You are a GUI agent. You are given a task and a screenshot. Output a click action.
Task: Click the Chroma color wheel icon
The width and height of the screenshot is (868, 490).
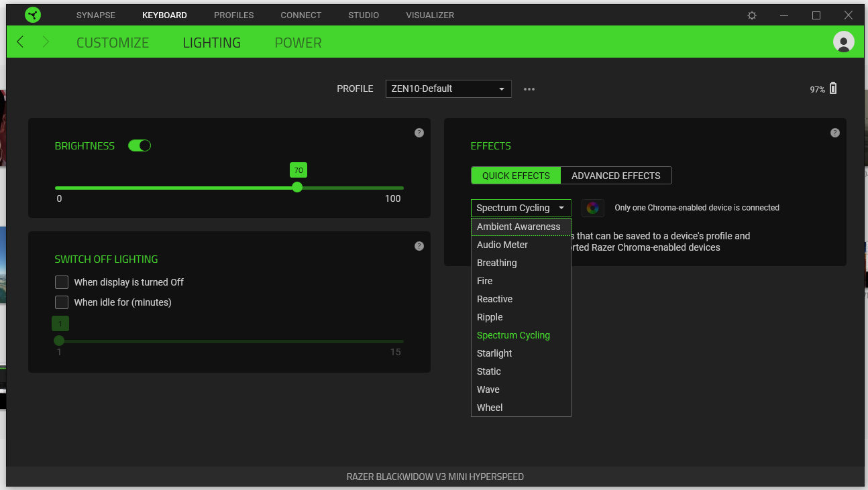click(x=592, y=208)
